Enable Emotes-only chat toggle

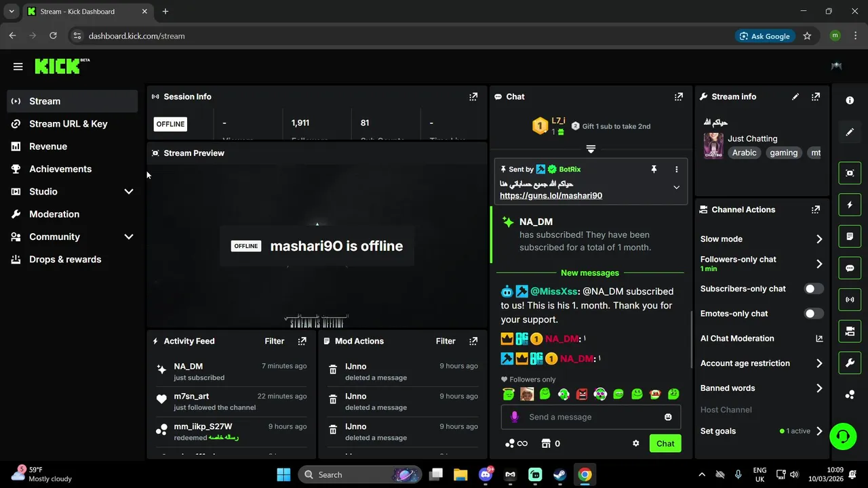[x=814, y=314]
